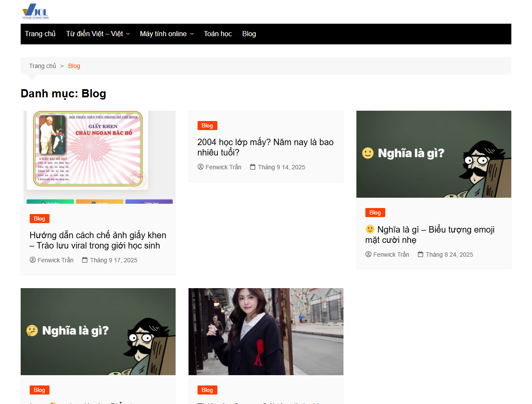Go to Trang chủ via breadcrumb

[43, 66]
